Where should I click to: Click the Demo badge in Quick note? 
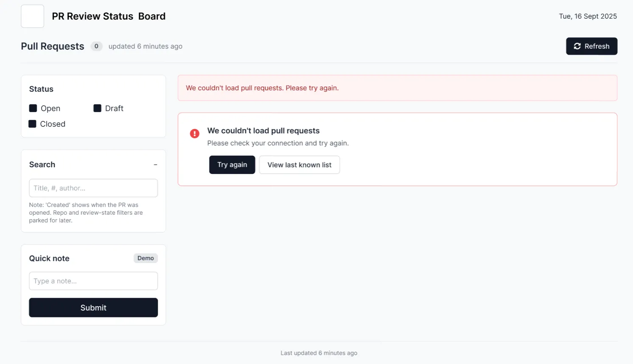[146, 258]
